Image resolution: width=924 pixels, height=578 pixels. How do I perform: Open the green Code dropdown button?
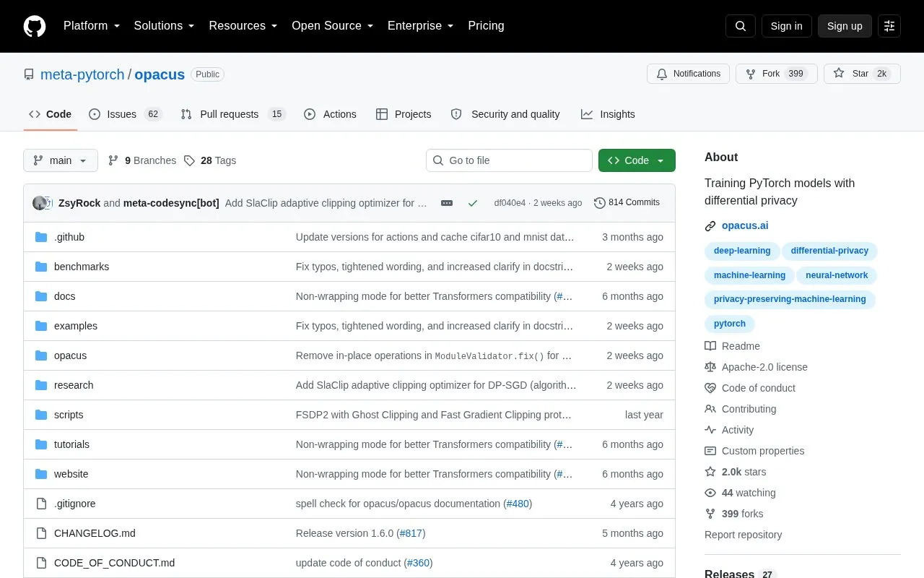tap(637, 160)
